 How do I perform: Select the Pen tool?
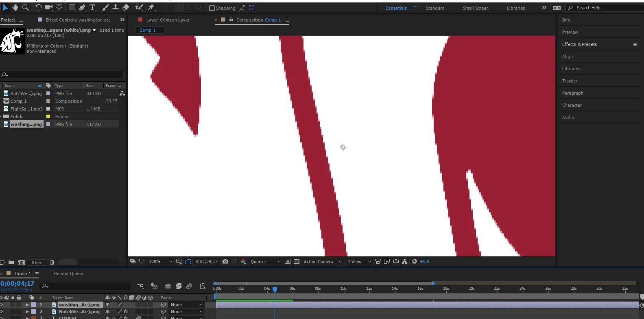82,7
